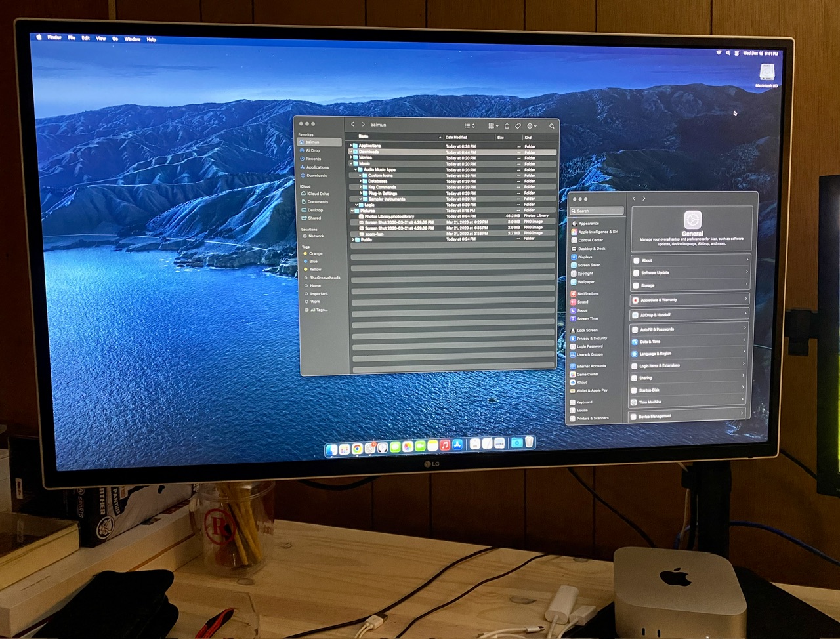
Task: Open the Window menu in menu bar
Action: [x=133, y=39]
